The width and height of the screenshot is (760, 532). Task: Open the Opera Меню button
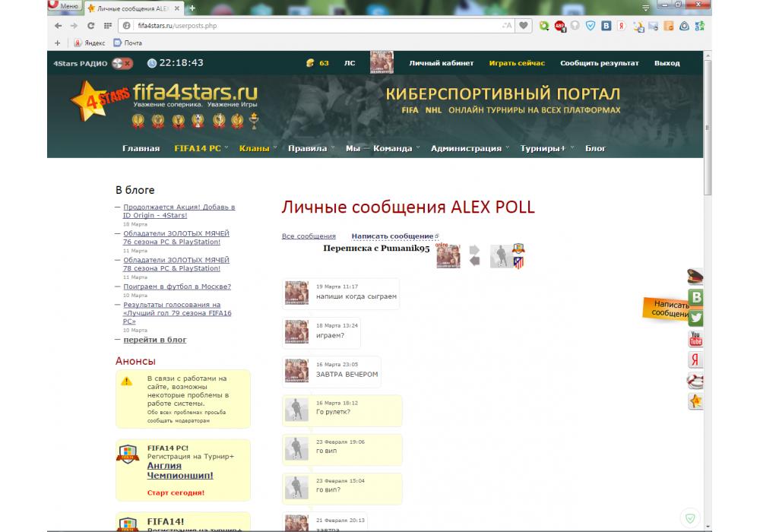point(65,6)
